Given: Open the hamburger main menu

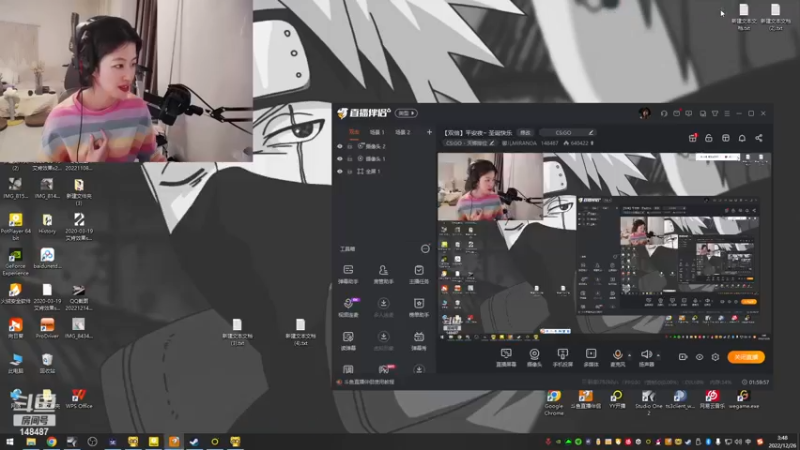Looking at the screenshot, I should pos(727,113).
